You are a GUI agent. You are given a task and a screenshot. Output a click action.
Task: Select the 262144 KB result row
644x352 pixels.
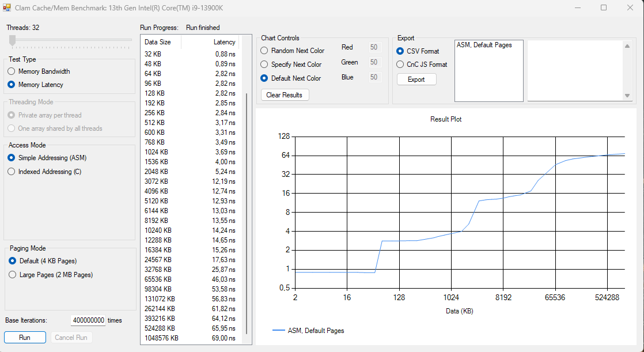[190, 308]
